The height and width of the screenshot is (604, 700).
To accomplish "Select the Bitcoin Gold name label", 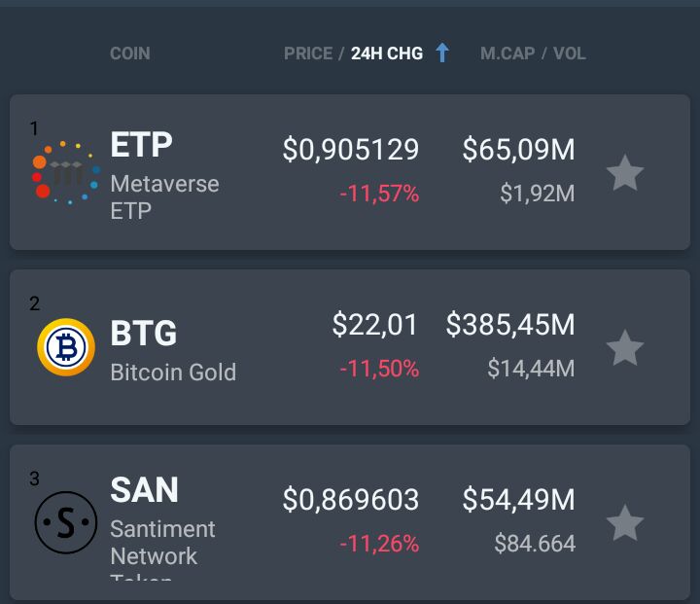I will 173,373.
